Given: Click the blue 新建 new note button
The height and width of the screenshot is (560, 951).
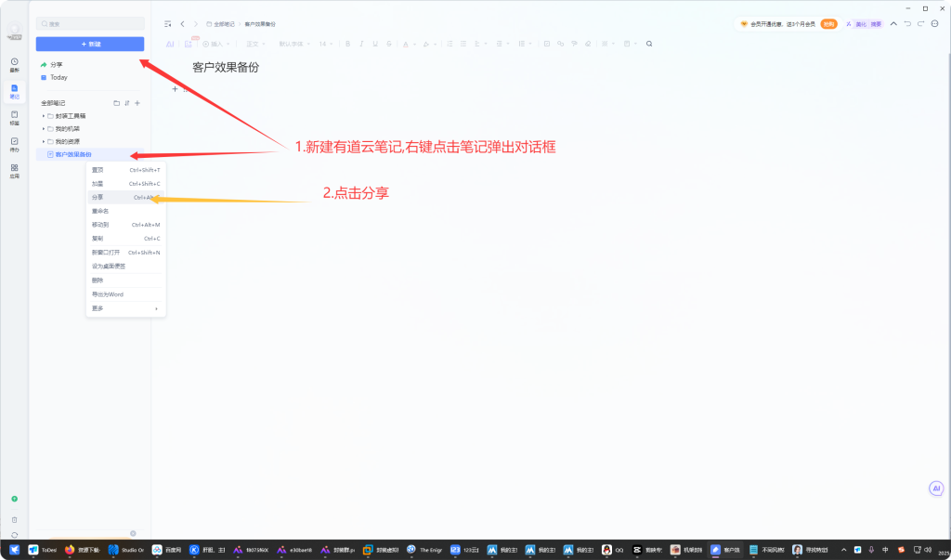Looking at the screenshot, I should click(90, 44).
